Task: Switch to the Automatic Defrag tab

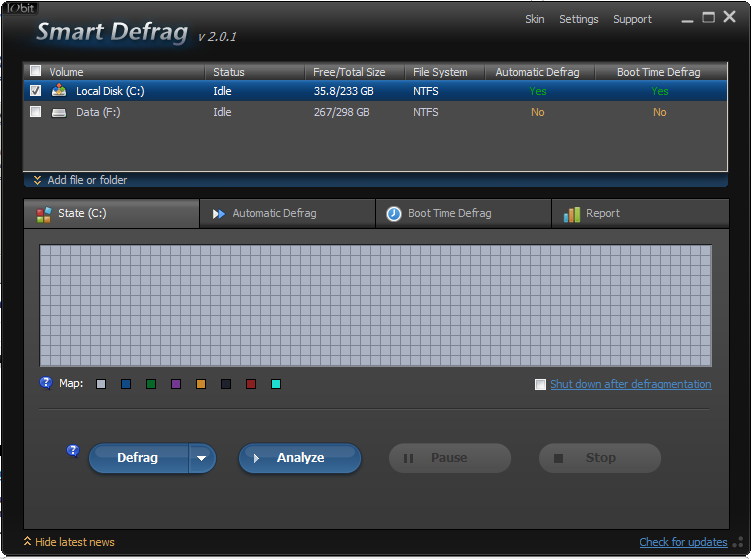Action: [287, 214]
